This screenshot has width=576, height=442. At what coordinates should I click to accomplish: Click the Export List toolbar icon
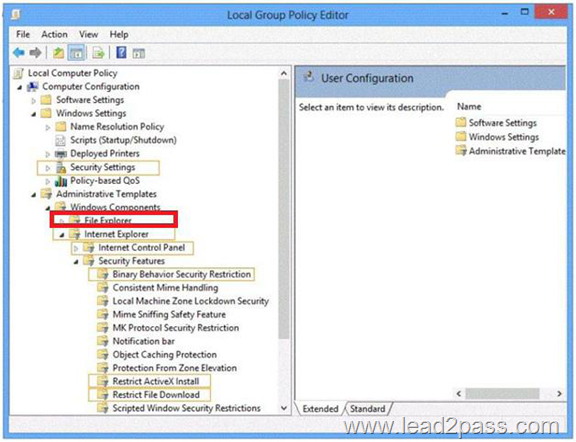pyautogui.click(x=98, y=53)
